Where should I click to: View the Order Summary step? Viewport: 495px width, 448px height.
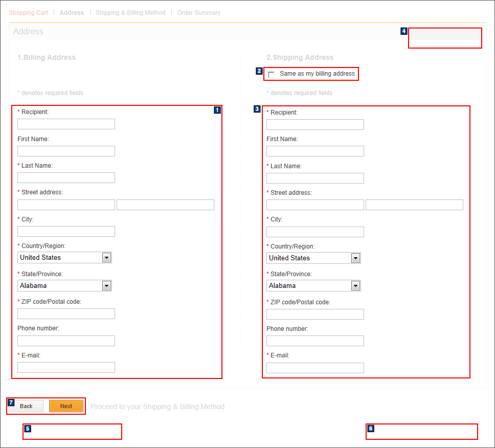199,12
